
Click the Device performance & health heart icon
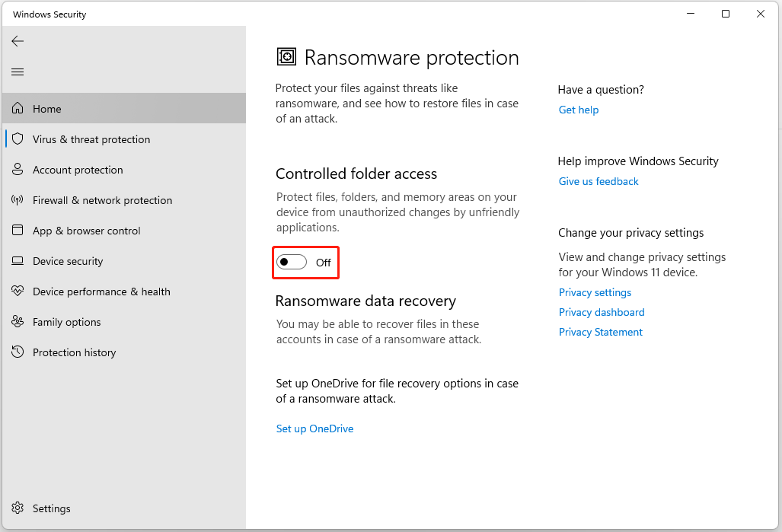point(18,291)
